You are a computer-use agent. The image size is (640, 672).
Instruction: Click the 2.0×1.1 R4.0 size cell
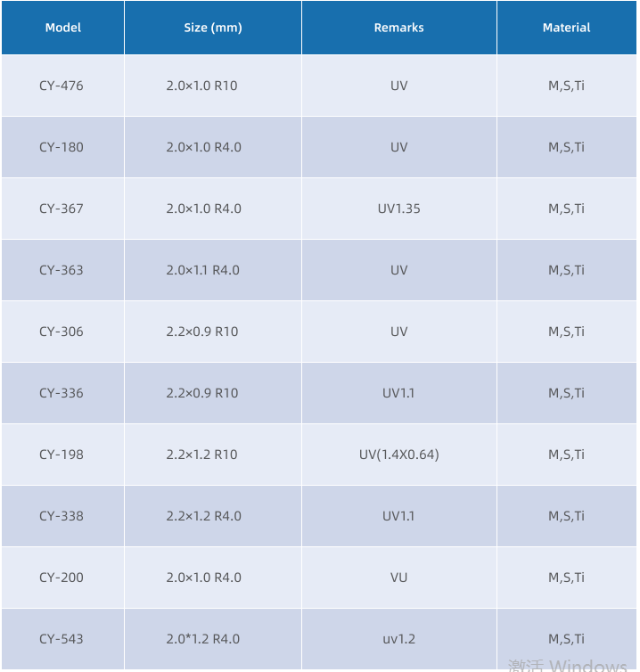[x=203, y=270]
